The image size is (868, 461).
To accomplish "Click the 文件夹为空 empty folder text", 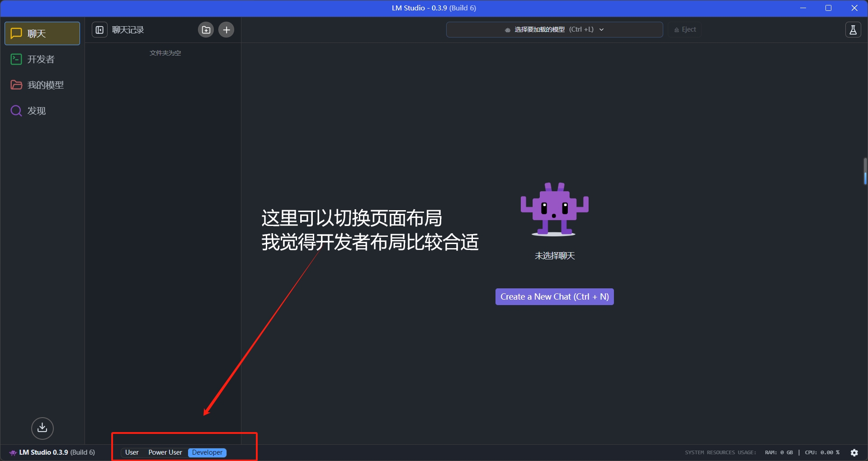I will 165,53.
